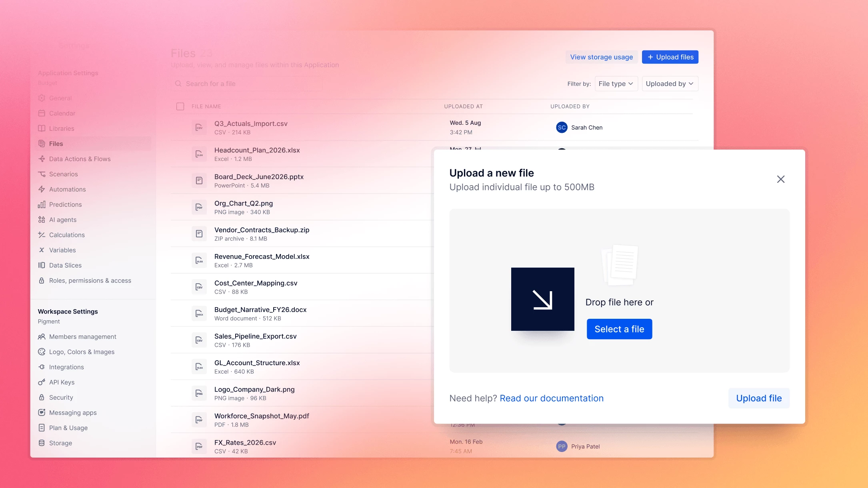Expand the File type filter dropdown
The height and width of the screenshot is (488, 868).
(616, 84)
